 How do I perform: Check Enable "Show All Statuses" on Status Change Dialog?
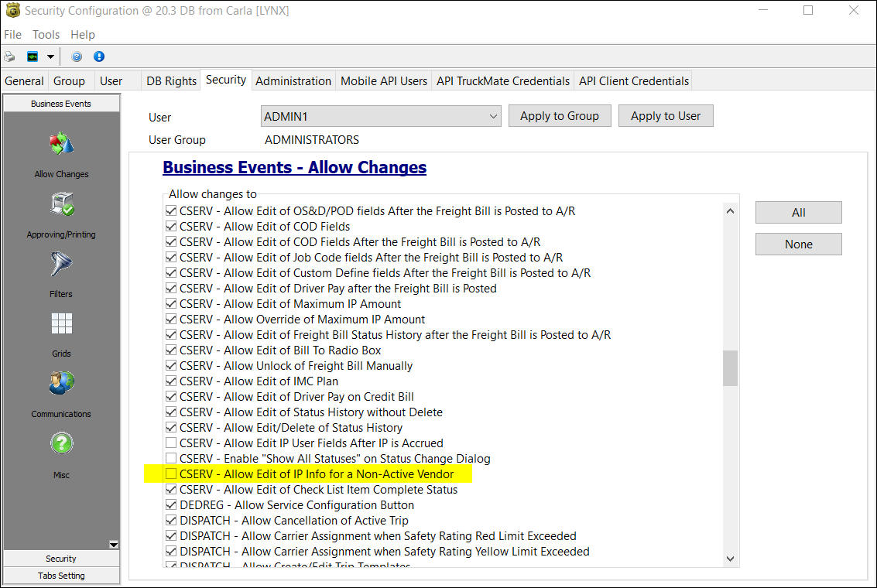(x=171, y=458)
